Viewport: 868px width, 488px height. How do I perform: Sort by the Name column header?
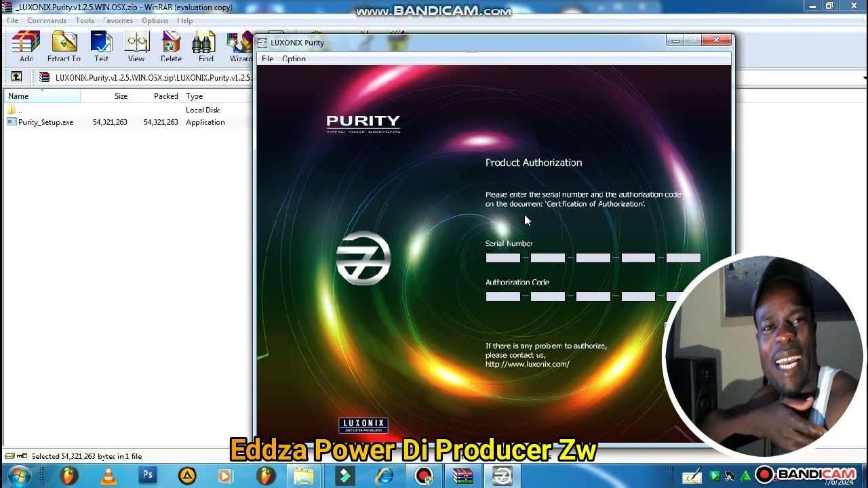pos(42,96)
